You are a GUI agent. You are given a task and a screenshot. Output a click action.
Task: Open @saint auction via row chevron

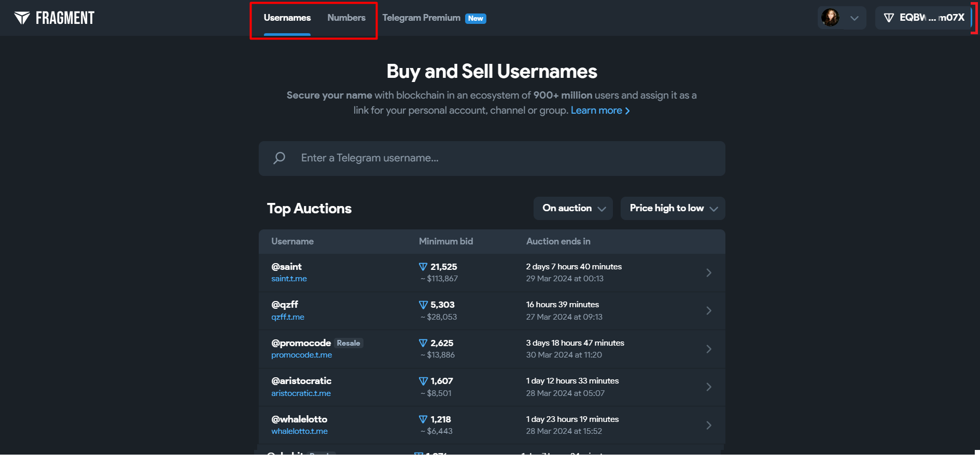pyautogui.click(x=709, y=272)
